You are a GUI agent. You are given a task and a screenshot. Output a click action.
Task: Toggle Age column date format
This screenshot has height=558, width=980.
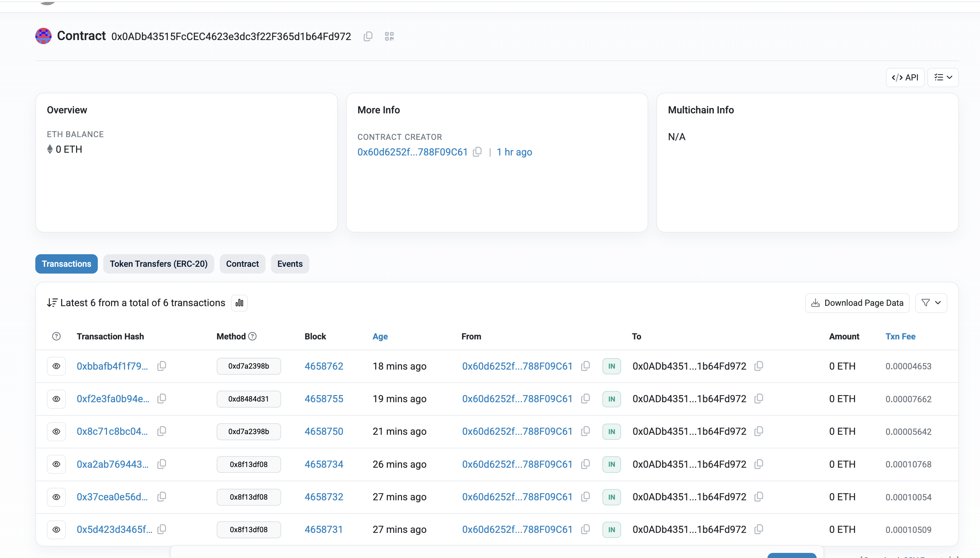click(380, 336)
